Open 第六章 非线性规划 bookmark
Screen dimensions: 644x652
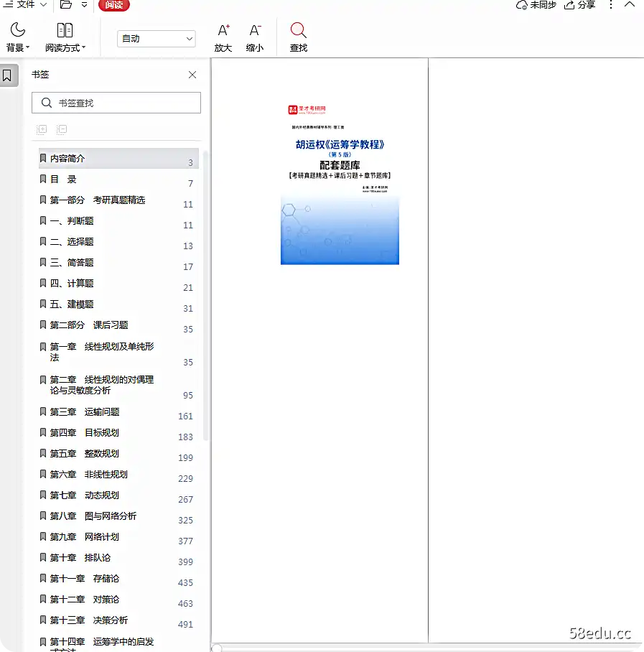pyautogui.click(x=118, y=475)
